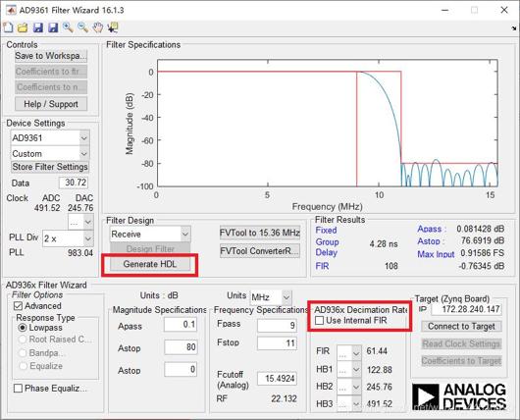Select the Zoom Out magnifier tool
Viewport: 520px width, 420px height.
[82, 27]
